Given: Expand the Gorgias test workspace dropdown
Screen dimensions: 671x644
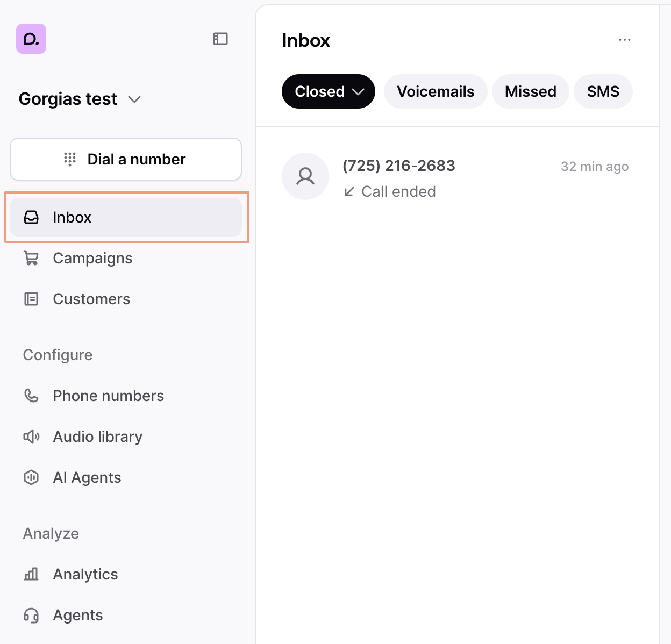Looking at the screenshot, I should (x=80, y=99).
